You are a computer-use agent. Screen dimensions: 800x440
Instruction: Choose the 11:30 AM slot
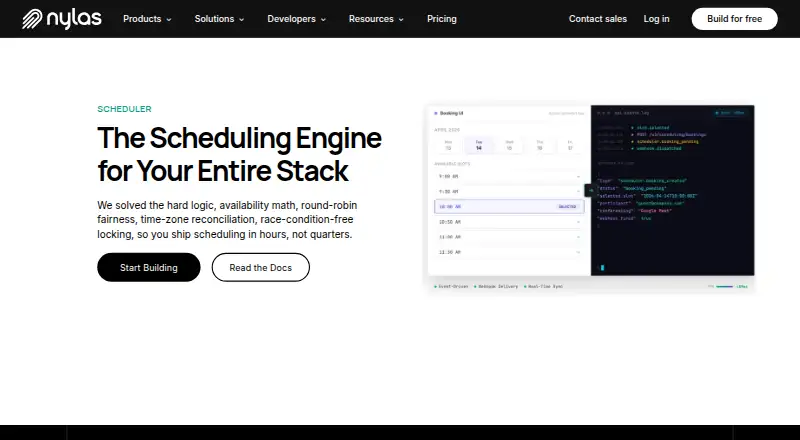[509, 252]
